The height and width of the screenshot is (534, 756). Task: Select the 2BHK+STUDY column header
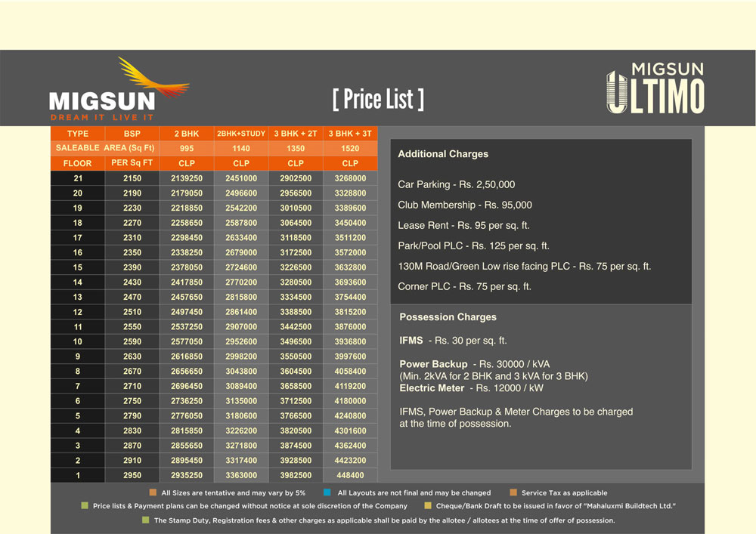(x=241, y=134)
